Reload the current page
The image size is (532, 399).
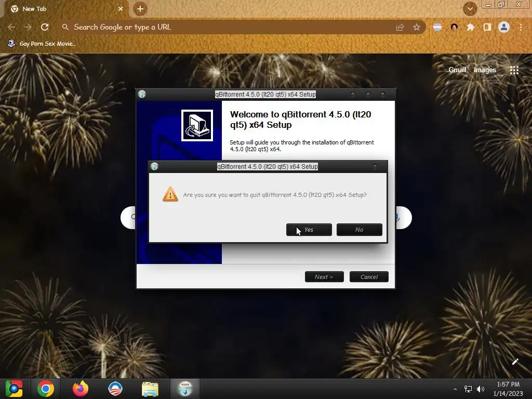pos(45,27)
